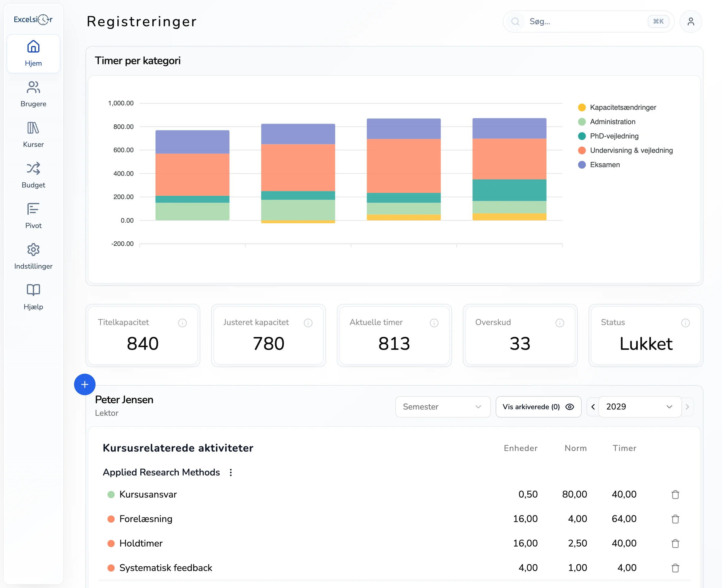The image size is (722, 588).
Task: Click Forelæsning timer value 64,00
Action: click(x=624, y=518)
